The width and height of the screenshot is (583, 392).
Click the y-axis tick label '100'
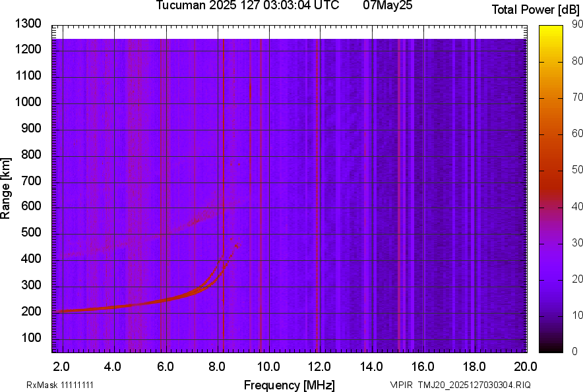click(x=31, y=338)
